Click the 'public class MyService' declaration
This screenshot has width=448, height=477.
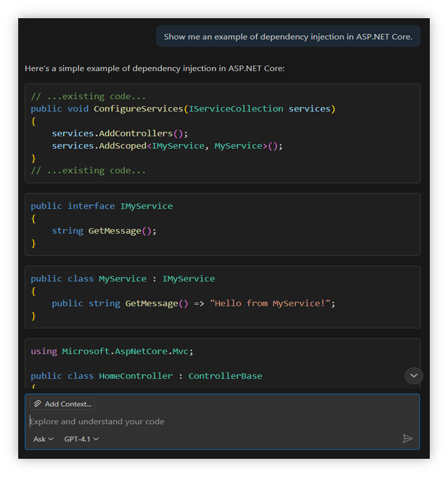pyautogui.click(x=122, y=279)
